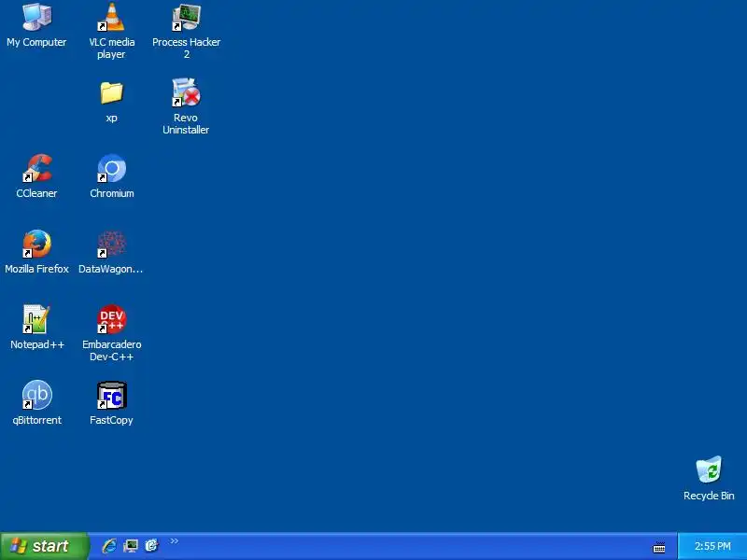Expand the Quick Launch overflow chevron

coord(175,541)
